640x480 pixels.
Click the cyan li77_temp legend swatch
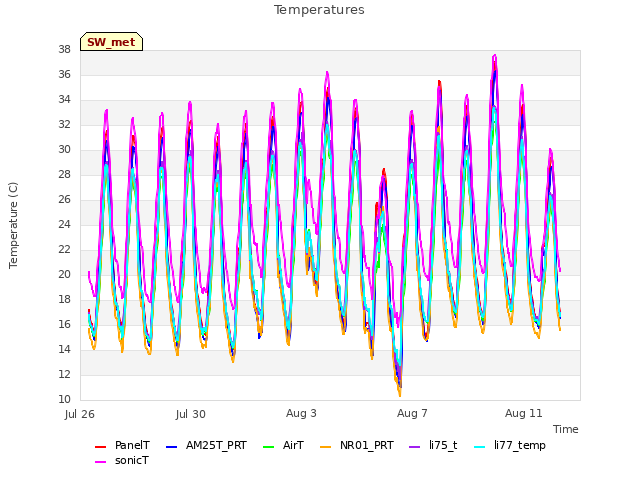(x=480, y=447)
